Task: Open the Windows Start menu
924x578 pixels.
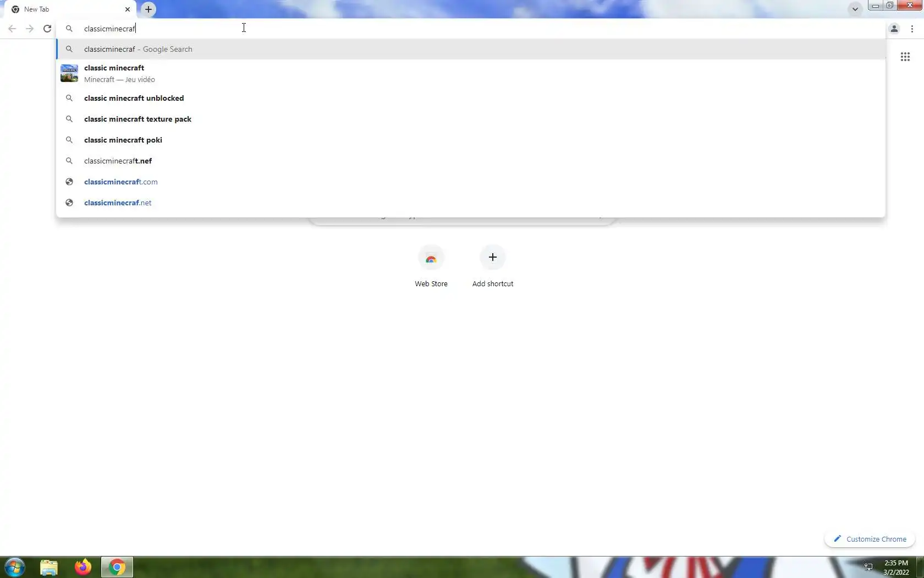Action: click(15, 567)
